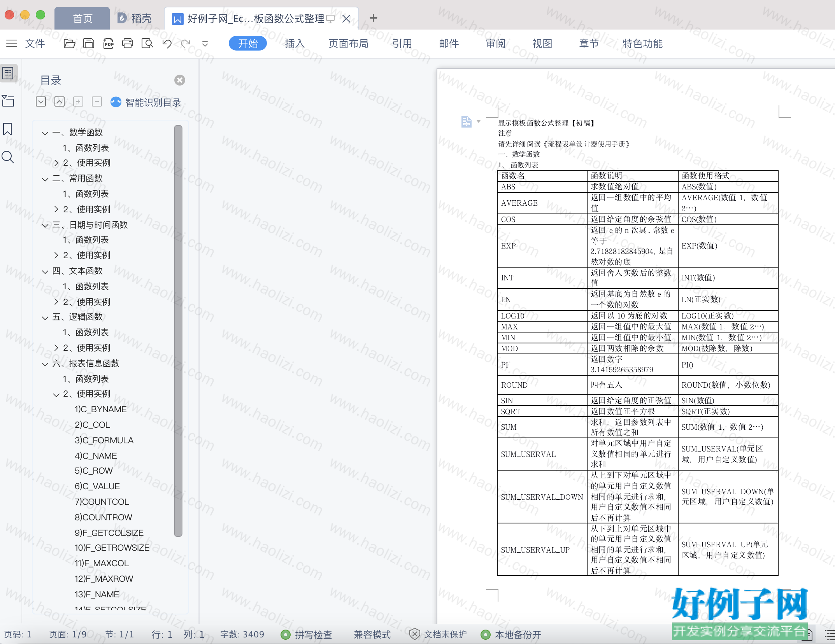Close the 好例子网 document tab
Screen dimensions: 835x644
coord(346,19)
